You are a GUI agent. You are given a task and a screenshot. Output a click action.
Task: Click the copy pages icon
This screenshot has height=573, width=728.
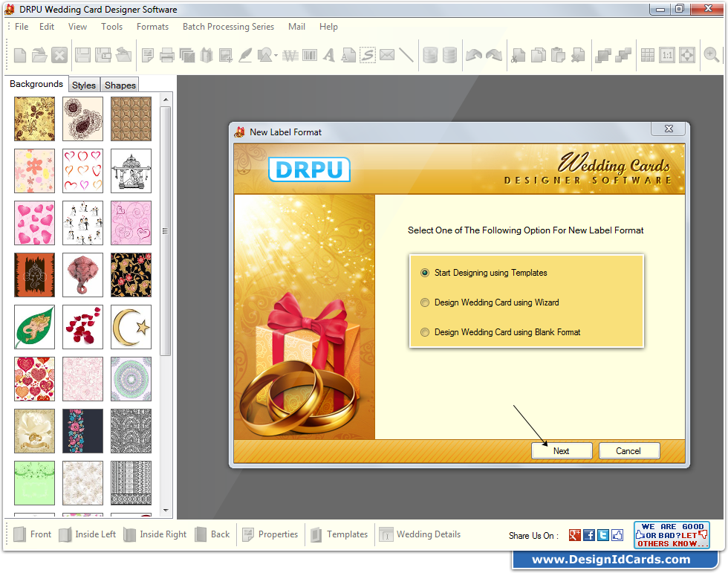[538, 55]
